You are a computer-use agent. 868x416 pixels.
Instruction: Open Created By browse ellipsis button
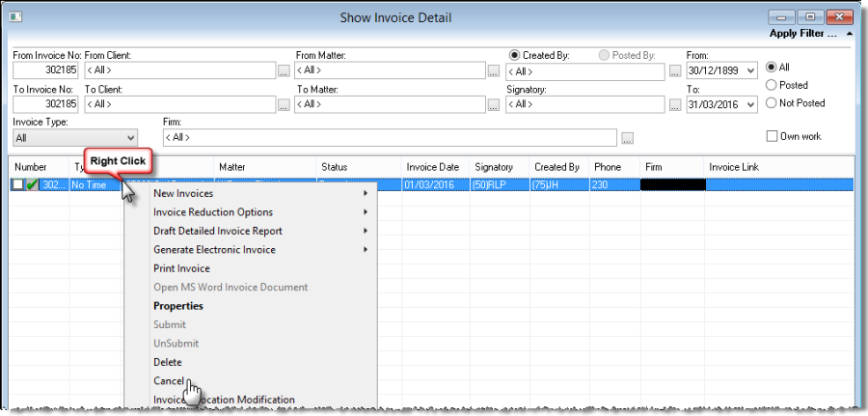coord(675,71)
